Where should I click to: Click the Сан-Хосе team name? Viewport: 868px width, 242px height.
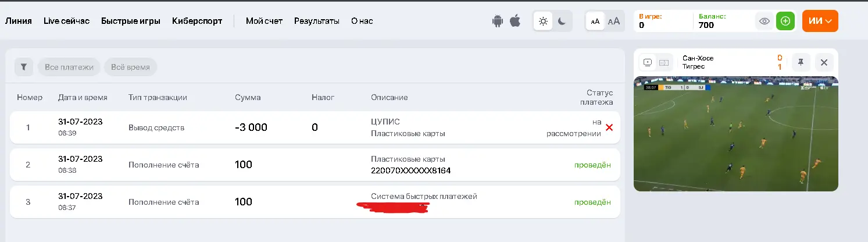pos(698,58)
